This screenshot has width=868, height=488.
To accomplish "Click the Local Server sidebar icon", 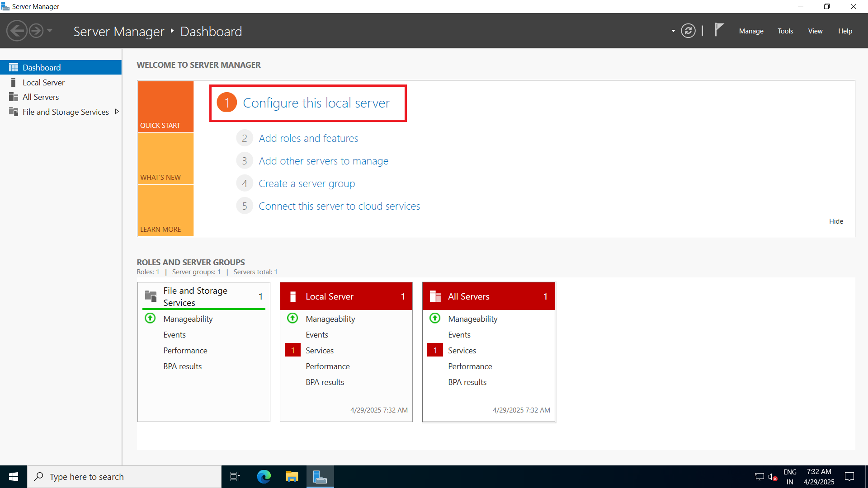I will (14, 82).
